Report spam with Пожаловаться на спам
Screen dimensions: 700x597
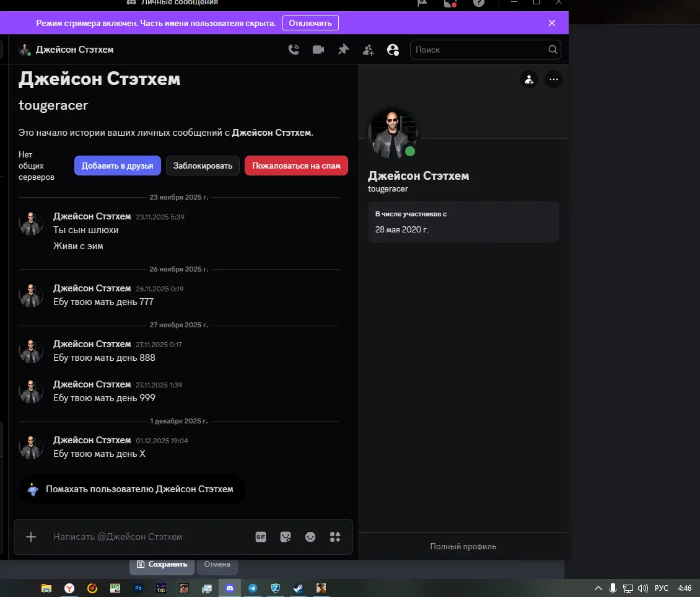click(x=296, y=166)
